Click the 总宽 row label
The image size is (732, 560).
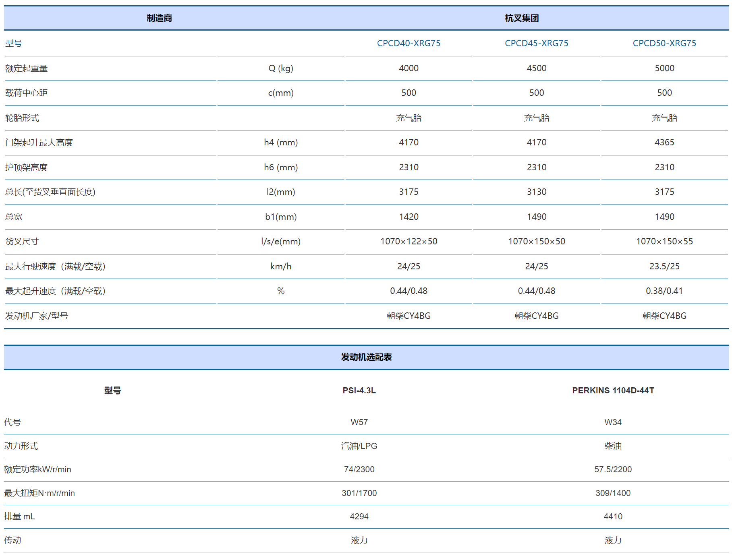click(x=14, y=217)
